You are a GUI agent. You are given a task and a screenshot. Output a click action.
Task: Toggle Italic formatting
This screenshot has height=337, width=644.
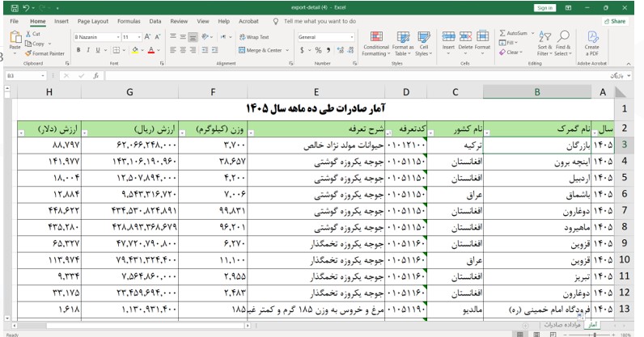point(88,50)
